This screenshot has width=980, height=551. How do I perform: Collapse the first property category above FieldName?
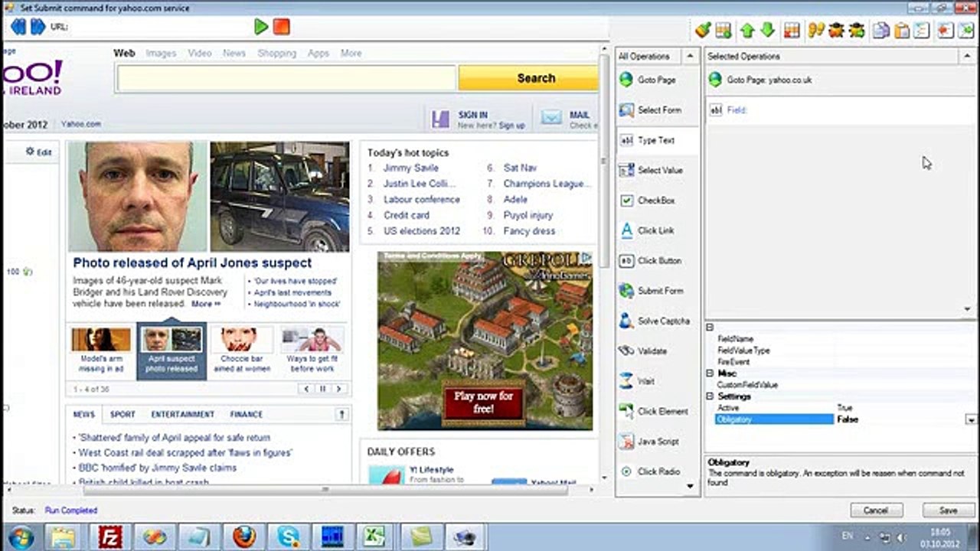point(710,328)
